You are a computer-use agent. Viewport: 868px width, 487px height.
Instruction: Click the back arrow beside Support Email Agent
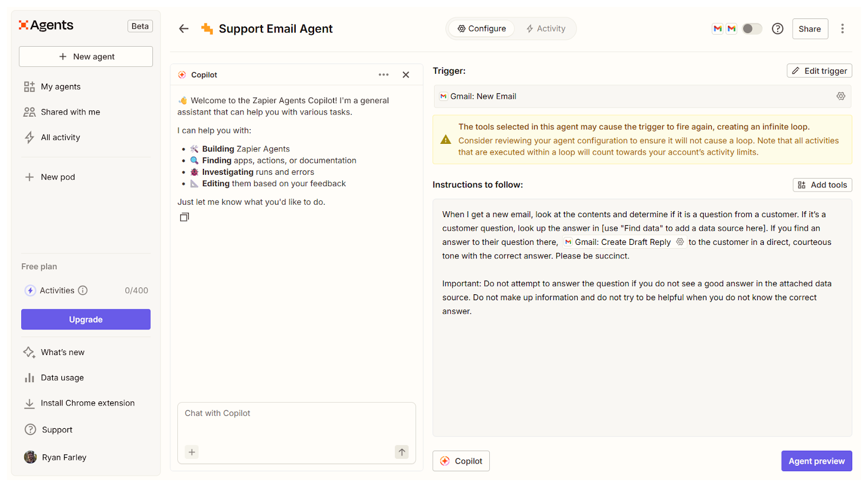[184, 29]
